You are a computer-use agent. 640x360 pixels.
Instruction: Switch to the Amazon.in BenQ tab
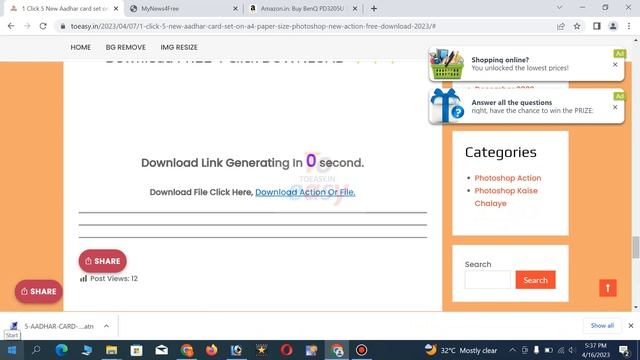(302, 8)
